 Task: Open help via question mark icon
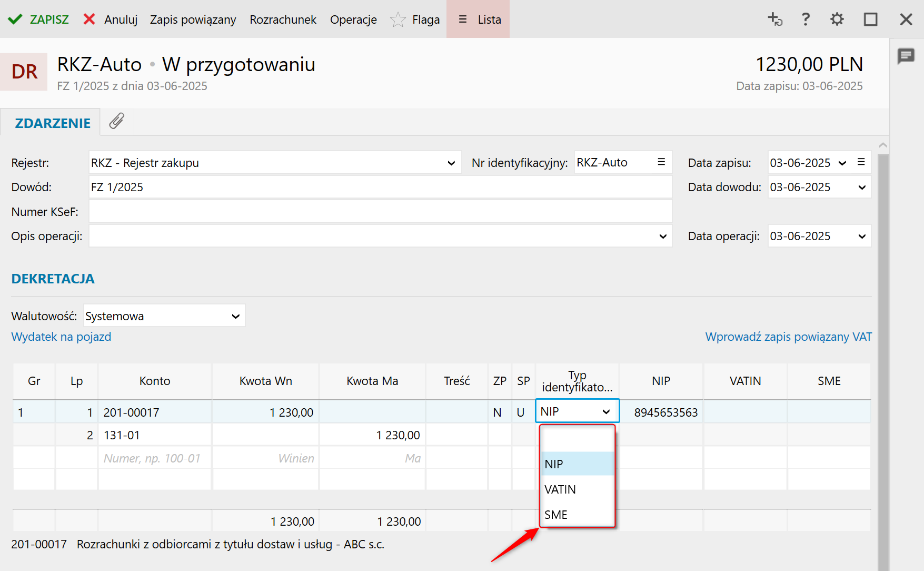click(x=805, y=19)
